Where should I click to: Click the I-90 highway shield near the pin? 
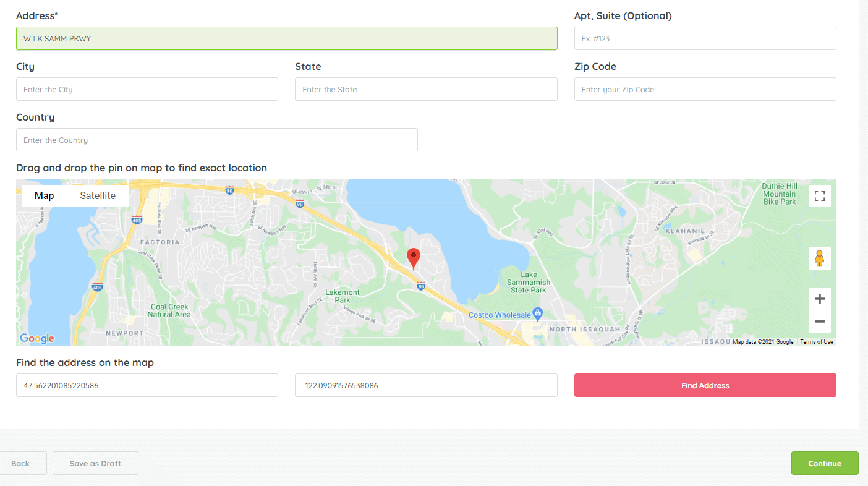click(421, 286)
